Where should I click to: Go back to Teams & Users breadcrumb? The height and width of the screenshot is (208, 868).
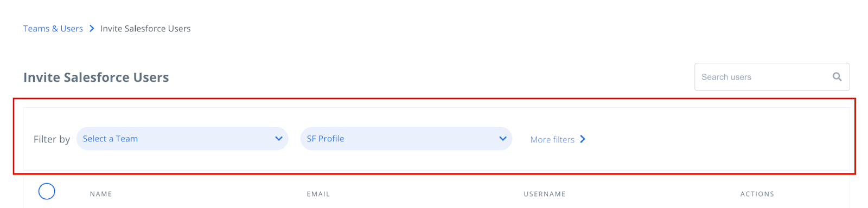point(53,28)
